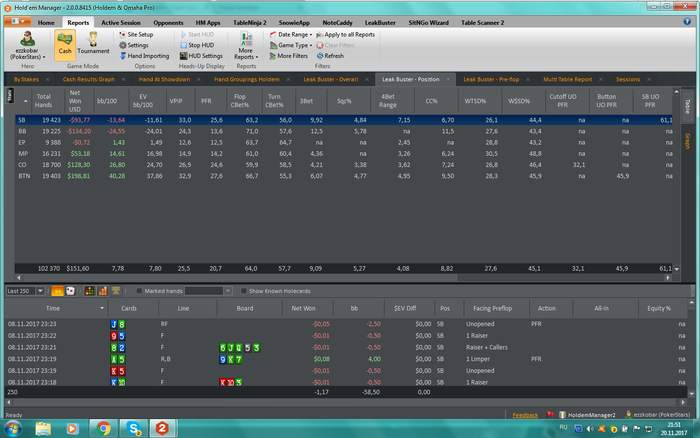This screenshot has height=438, width=700.
Task: Open the LeakBuster ribbon tab
Action: [380, 22]
